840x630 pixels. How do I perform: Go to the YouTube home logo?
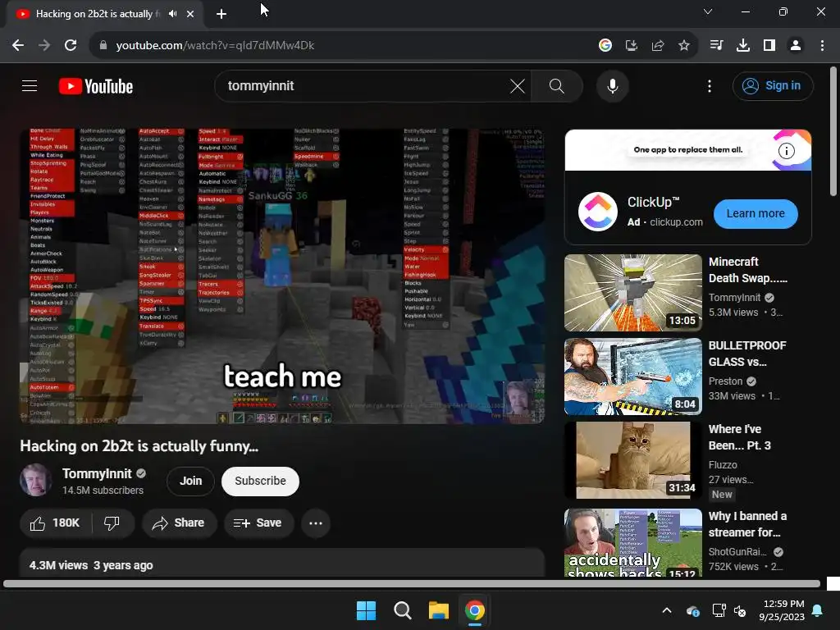pyautogui.click(x=96, y=86)
